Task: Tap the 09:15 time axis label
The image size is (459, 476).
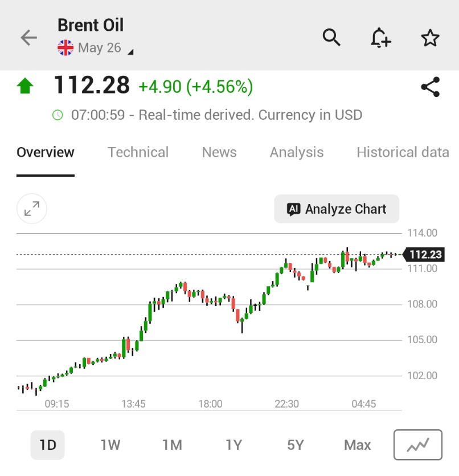Action: (57, 404)
